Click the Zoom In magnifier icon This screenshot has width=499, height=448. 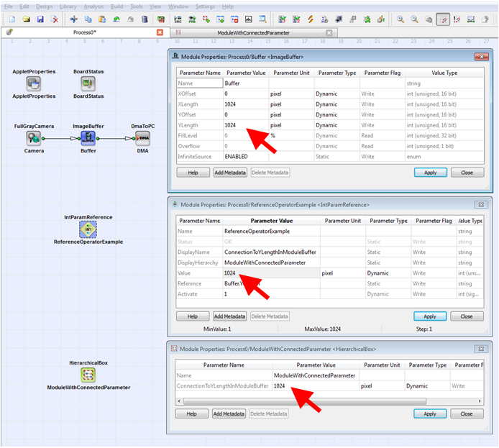tap(400, 19)
